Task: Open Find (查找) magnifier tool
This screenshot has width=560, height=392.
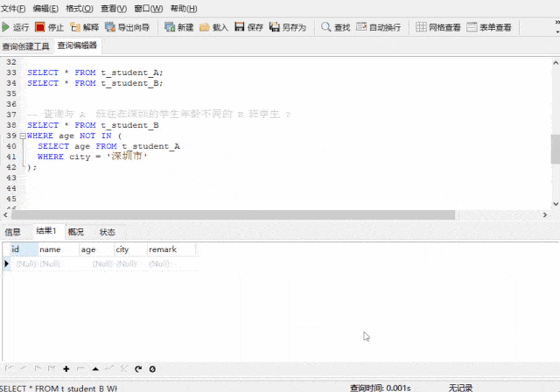Action: pyautogui.click(x=326, y=27)
